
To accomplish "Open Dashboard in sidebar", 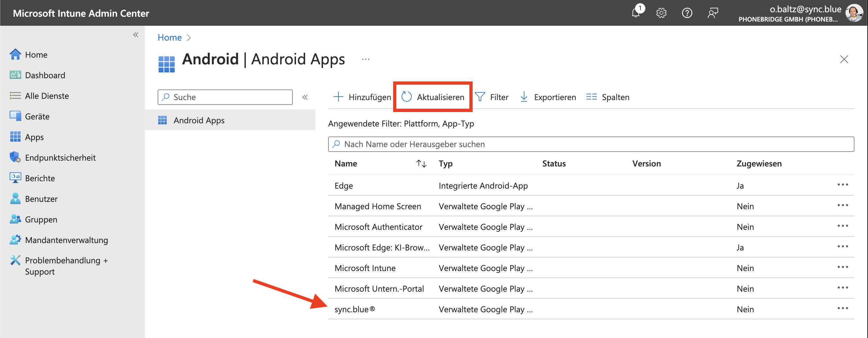I will pyautogui.click(x=38, y=75).
